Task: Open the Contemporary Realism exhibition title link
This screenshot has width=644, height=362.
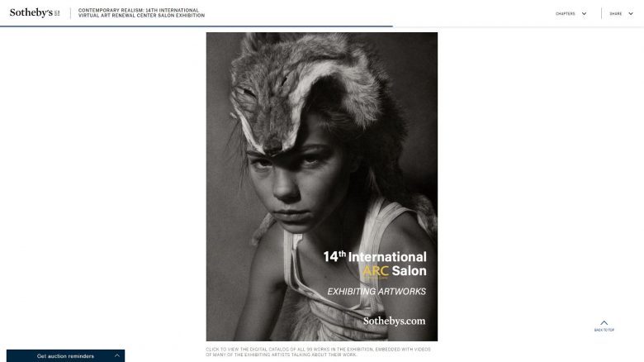Action: click(141, 12)
